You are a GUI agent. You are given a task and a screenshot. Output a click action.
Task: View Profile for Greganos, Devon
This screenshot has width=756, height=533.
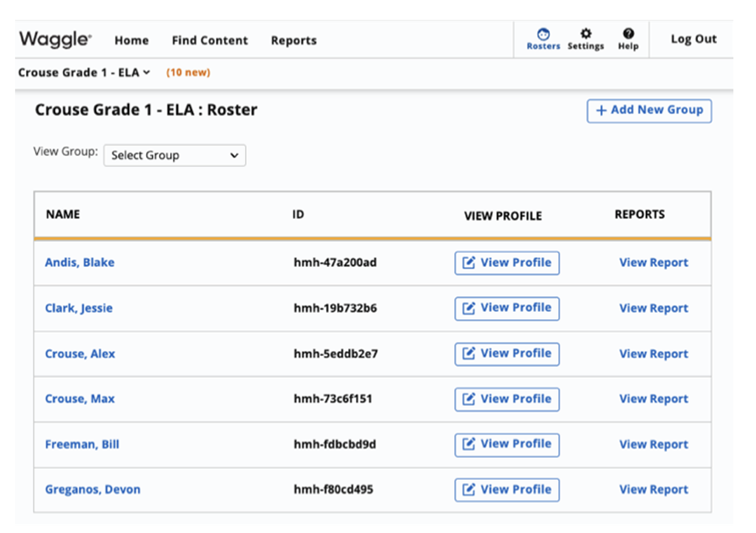point(507,490)
